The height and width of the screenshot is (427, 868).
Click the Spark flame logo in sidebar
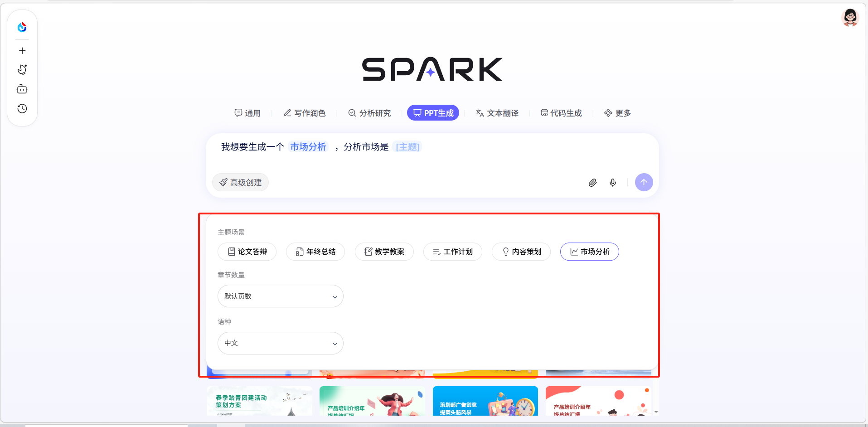22,27
